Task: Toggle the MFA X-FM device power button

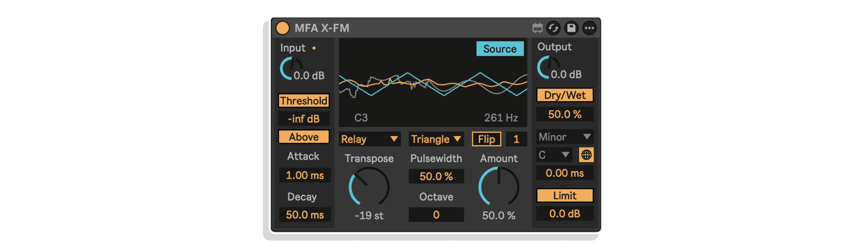Action: [x=283, y=28]
